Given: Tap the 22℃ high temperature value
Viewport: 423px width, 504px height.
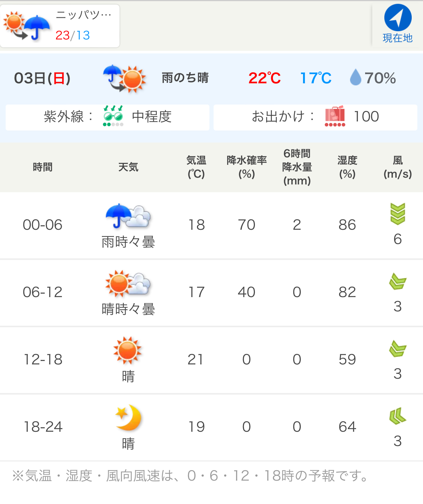Looking at the screenshot, I should [265, 78].
